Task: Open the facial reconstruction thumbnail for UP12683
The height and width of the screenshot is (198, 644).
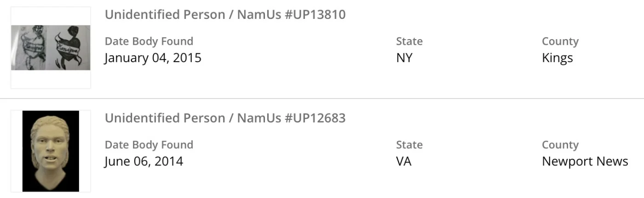Action: [51, 151]
